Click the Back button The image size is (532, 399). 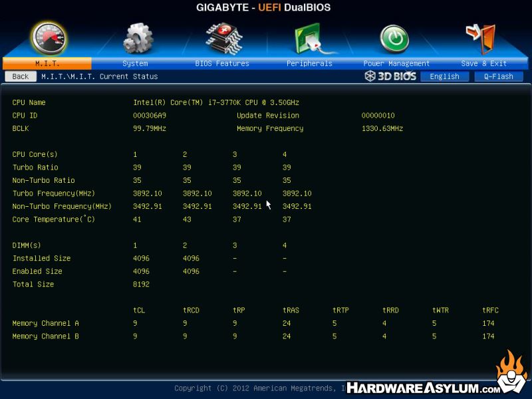tap(21, 76)
